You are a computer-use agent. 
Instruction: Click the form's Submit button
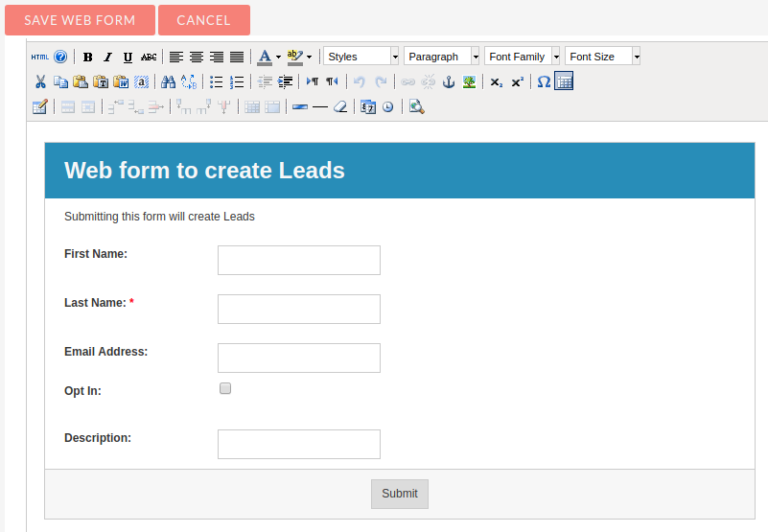click(399, 494)
